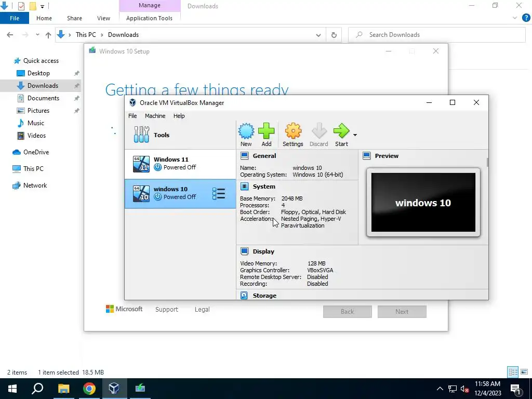Switch to the Home ribbon tab
532x399 pixels.
(44, 18)
